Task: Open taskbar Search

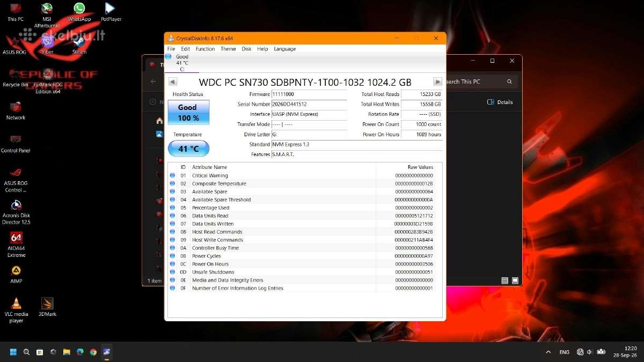Action: click(26, 352)
